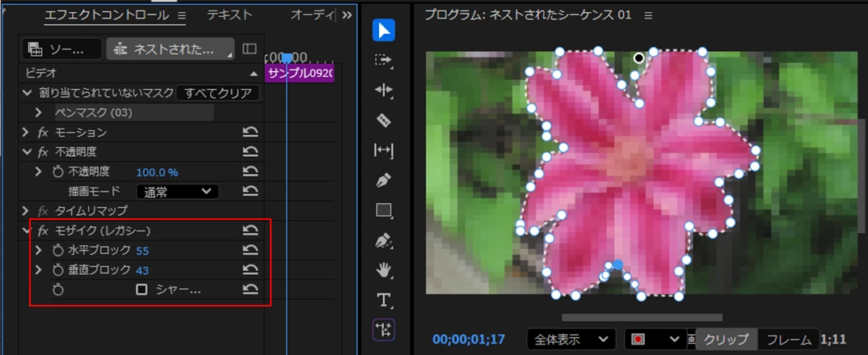The width and height of the screenshot is (868, 355).
Task: Open the エフェクトコントロール panel menu icon
Action: 182,15
